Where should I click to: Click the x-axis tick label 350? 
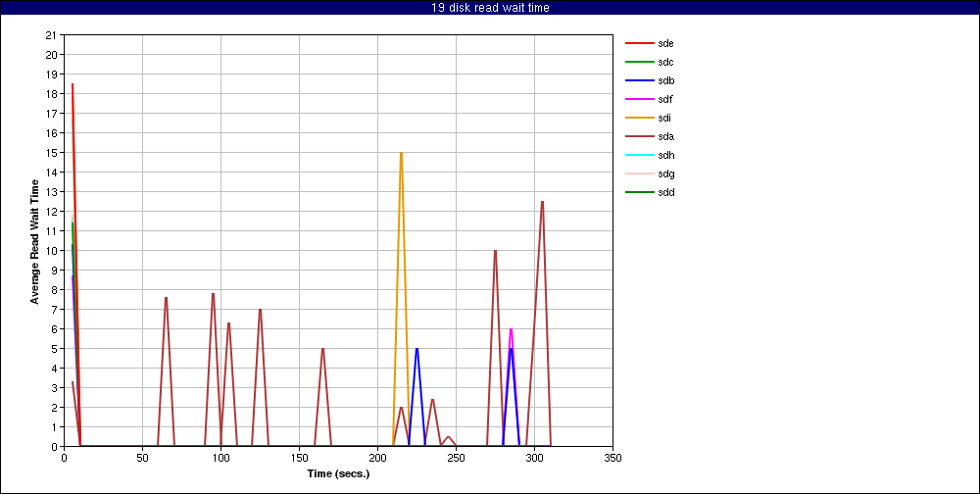pos(613,458)
